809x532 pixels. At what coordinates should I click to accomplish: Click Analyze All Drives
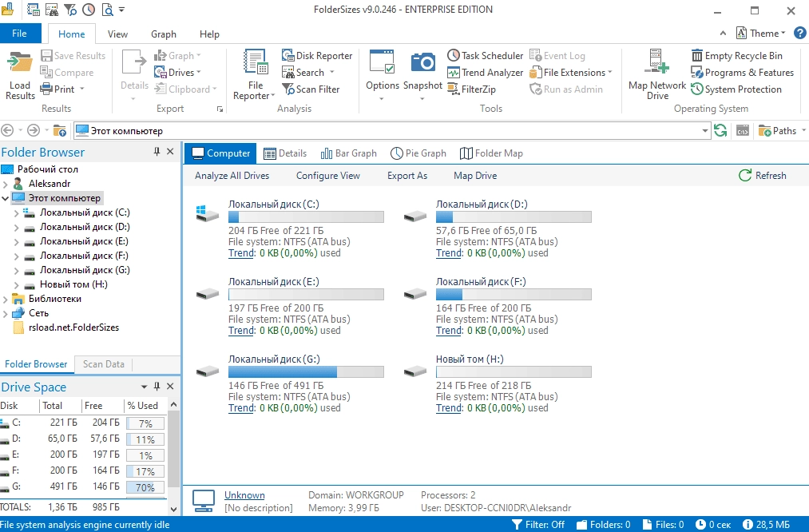tap(232, 176)
